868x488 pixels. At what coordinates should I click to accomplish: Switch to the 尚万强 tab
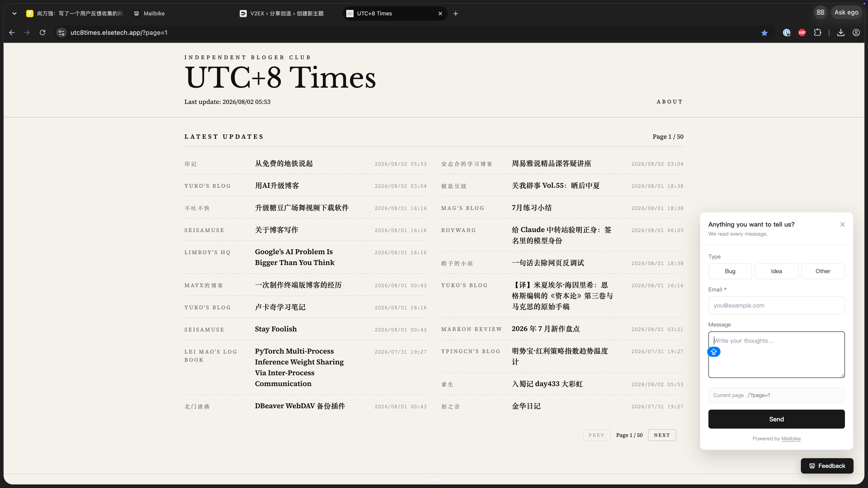pos(75,14)
